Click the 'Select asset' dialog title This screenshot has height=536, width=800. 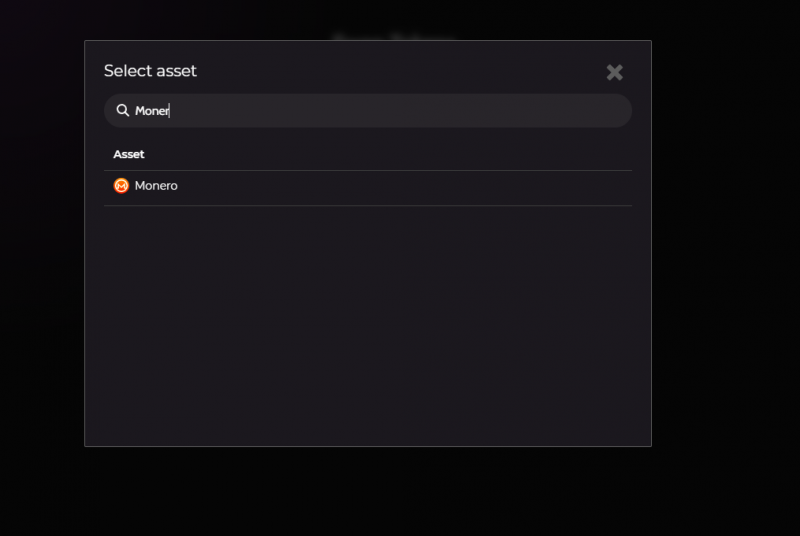(150, 71)
